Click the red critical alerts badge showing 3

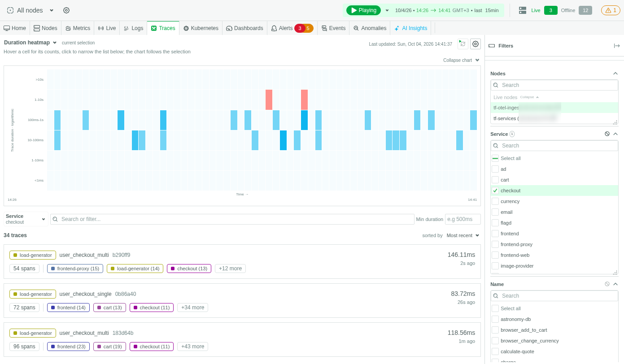point(300,28)
